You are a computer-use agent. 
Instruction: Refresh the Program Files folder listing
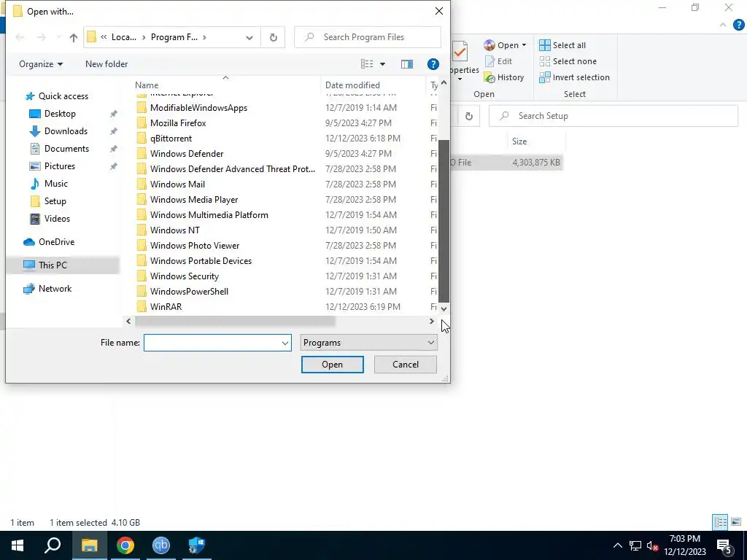pyautogui.click(x=273, y=37)
